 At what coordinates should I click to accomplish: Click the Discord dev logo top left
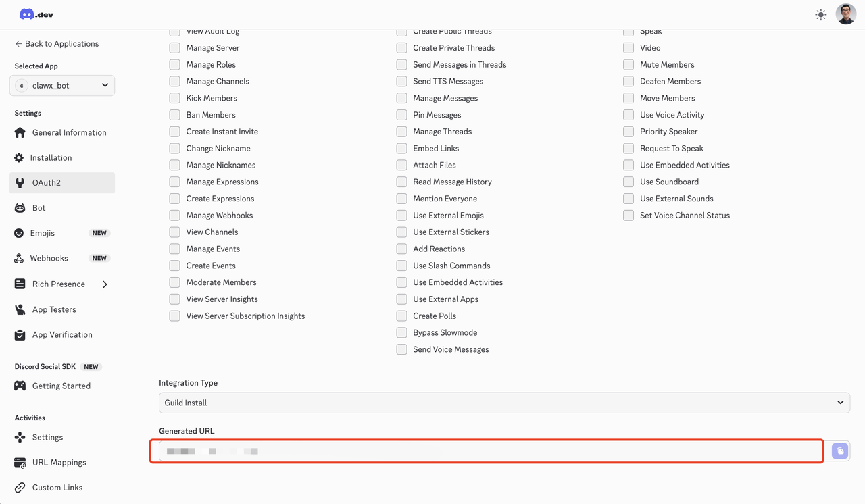35,14
